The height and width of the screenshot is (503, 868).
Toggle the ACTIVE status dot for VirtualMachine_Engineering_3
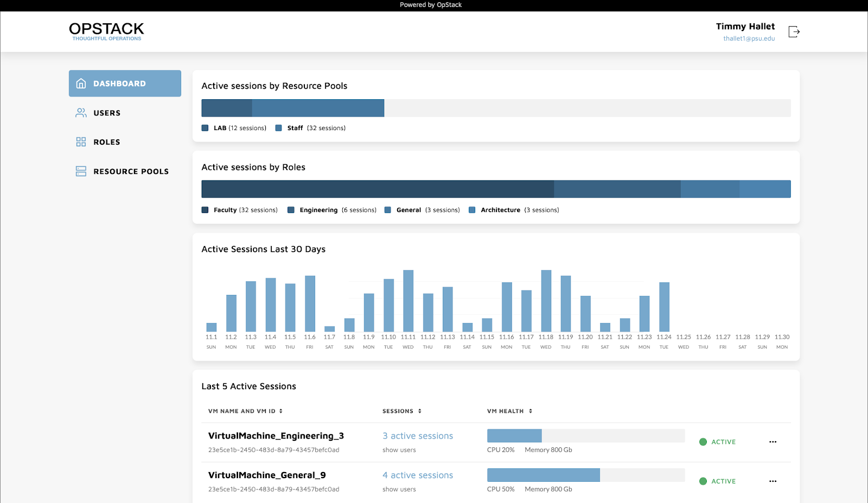pos(703,442)
